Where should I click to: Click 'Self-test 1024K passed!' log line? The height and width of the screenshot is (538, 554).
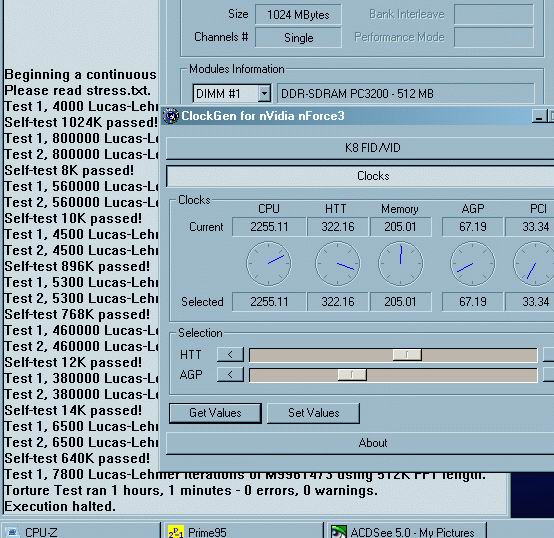(81, 123)
